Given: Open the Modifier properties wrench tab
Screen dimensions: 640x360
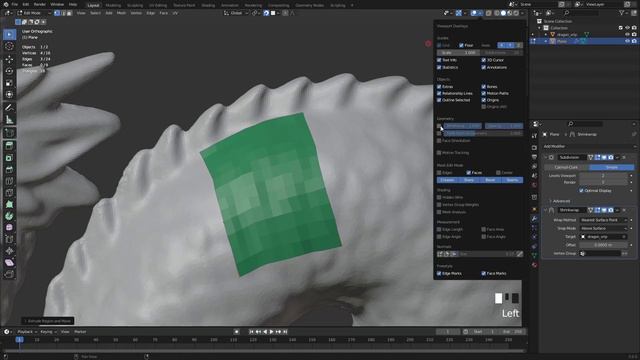Looking at the screenshot, I should click(534, 218).
